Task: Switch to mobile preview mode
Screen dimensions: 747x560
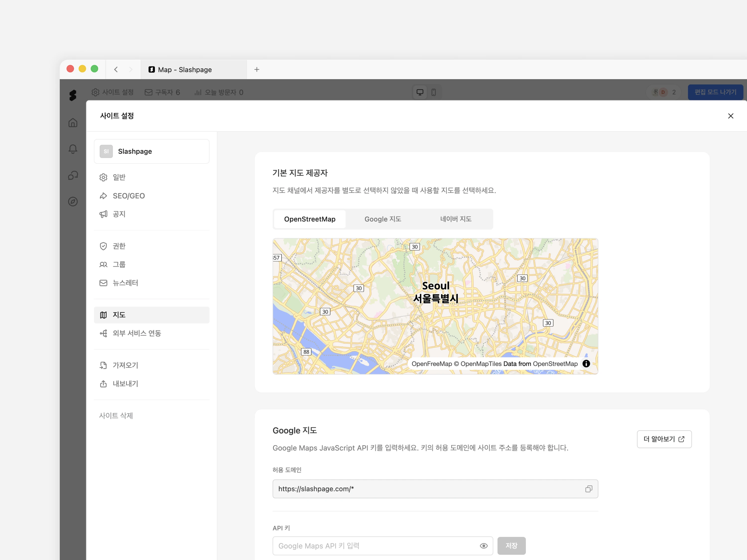Action: pos(434,92)
